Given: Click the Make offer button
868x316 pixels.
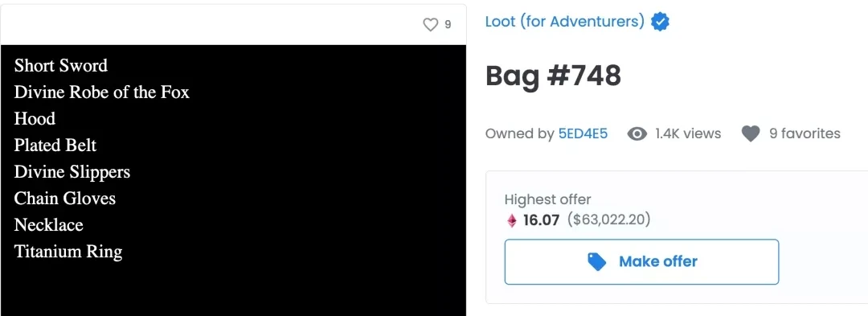Looking at the screenshot, I should pos(641,262).
